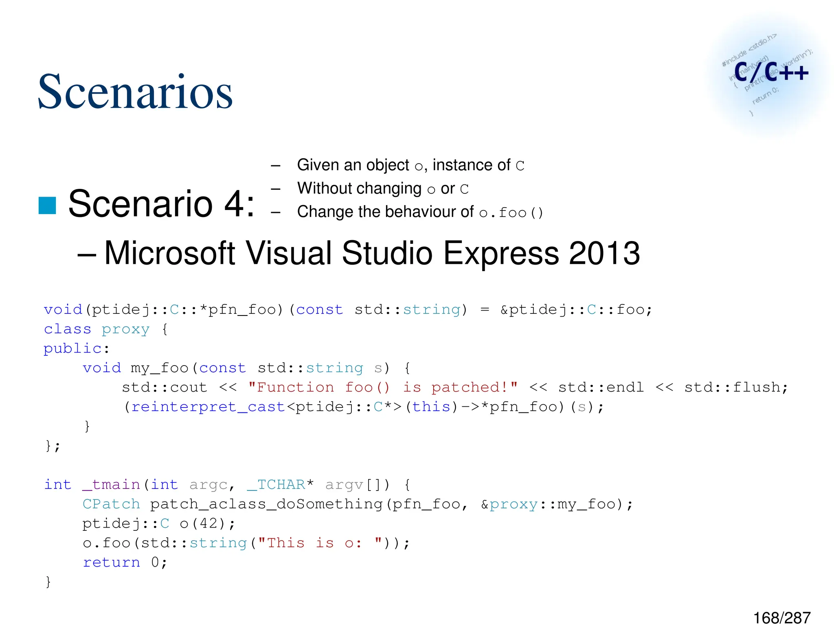This screenshot has width=834, height=644.
Task: Click 'Without changing o or C' line
Action: pyautogui.click(x=383, y=188)
